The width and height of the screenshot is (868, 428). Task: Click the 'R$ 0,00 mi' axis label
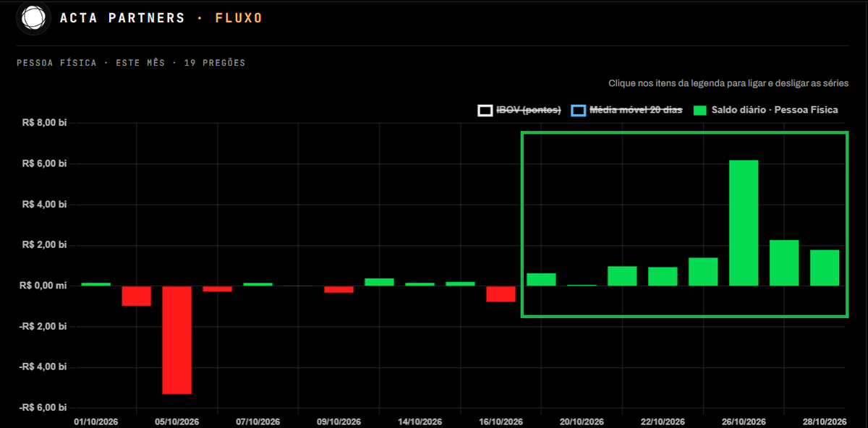point(43,286)
